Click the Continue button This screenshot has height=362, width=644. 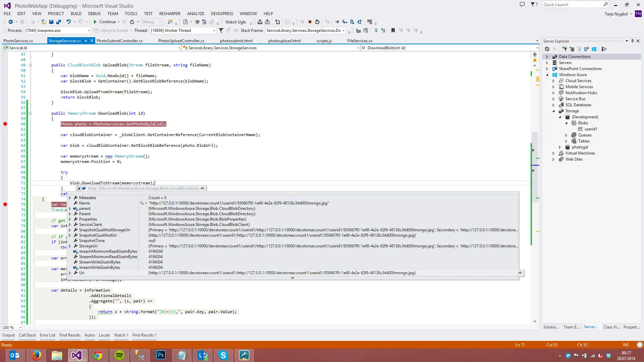[x=104, y=22]
